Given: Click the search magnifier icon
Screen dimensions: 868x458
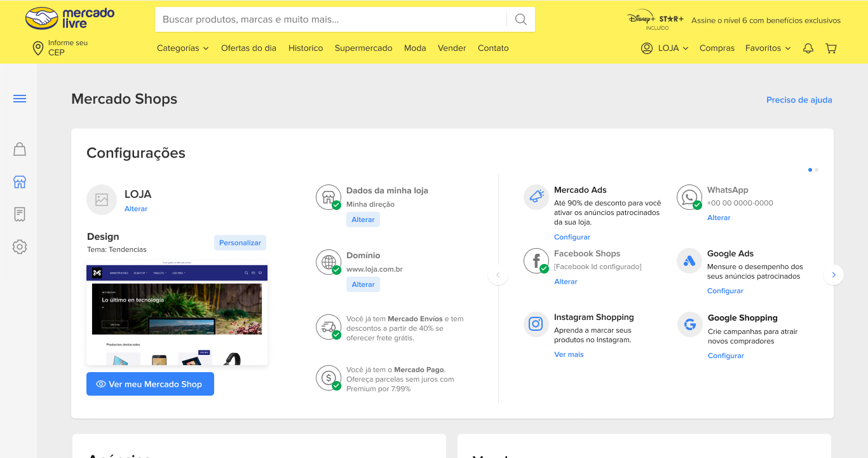Looking at the screenshot, I should point(521,19).
